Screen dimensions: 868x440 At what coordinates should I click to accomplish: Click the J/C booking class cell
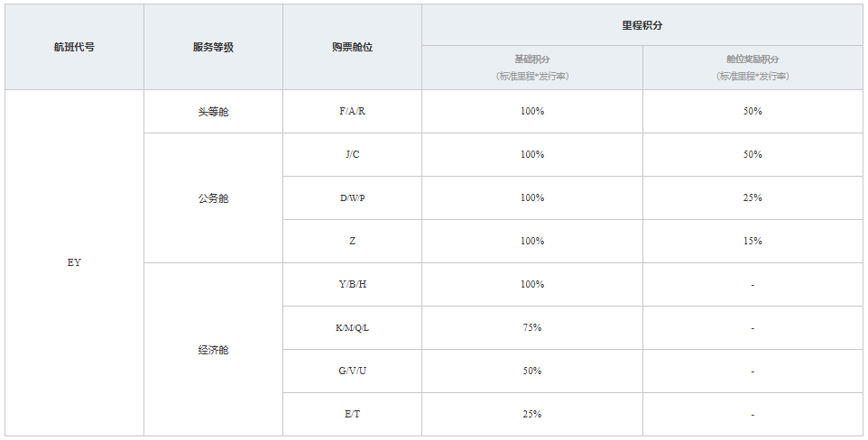[352, 154]
